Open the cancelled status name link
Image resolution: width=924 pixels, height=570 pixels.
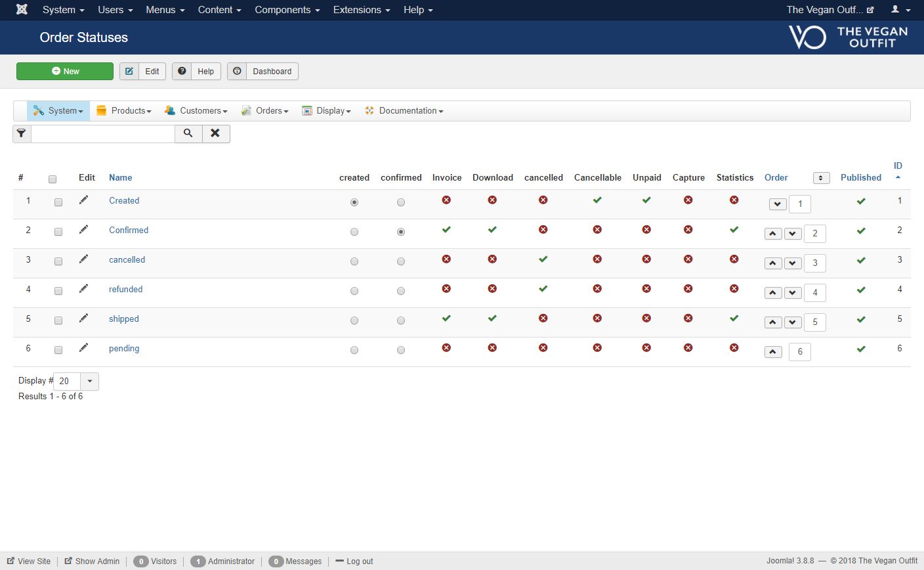pos(127,260)
